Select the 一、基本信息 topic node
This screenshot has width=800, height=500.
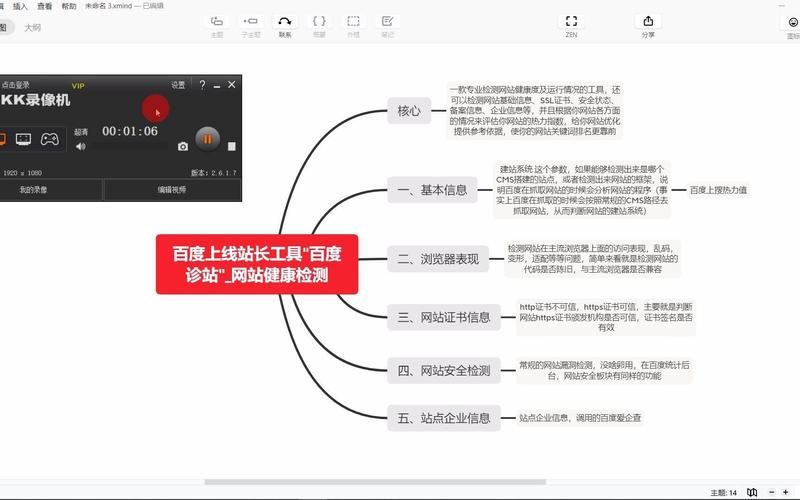[432, 190]
